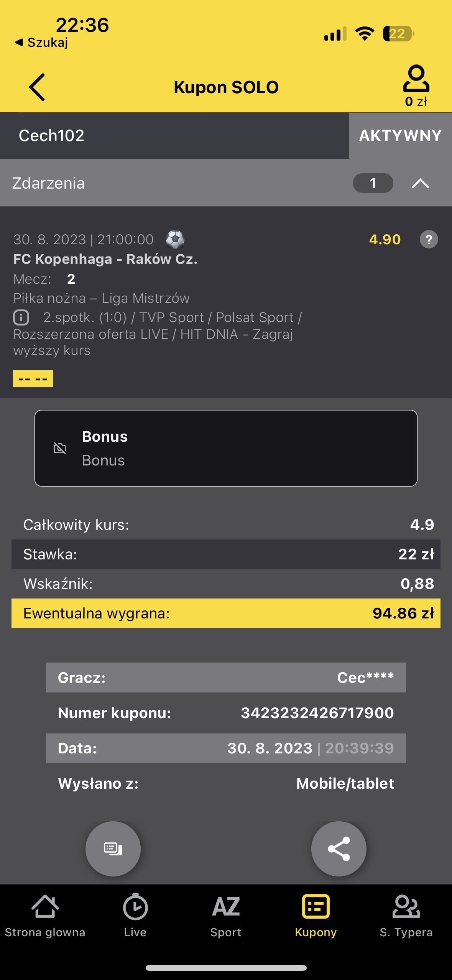The image size is (452, 980).
Task: Tap the AKTYWNY status label
Action: [x=400, y=136]
